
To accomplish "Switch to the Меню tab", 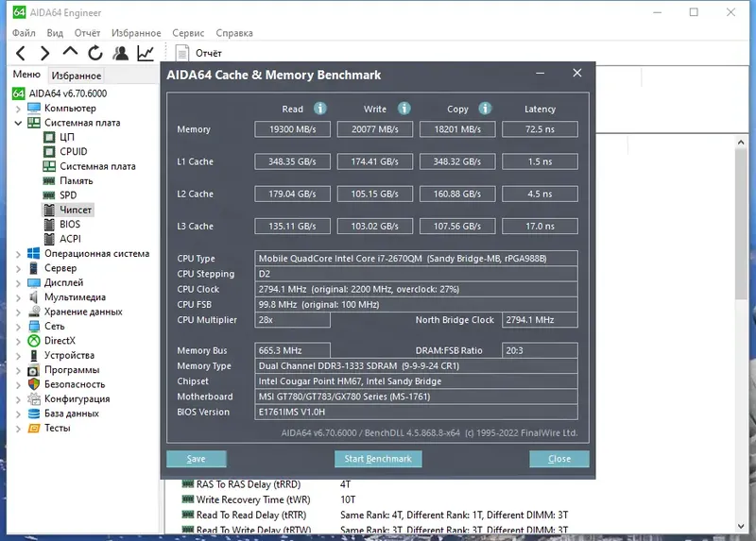I will click(x=26, y=75).
